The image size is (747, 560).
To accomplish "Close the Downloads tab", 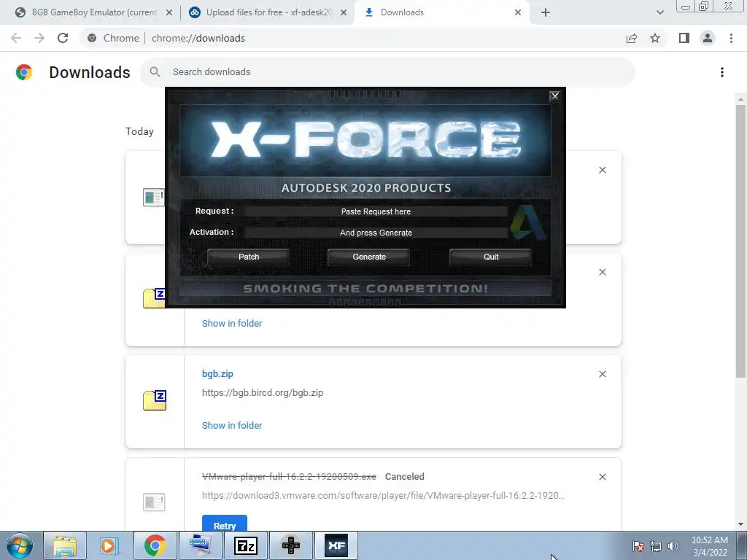I will (518, 13).
